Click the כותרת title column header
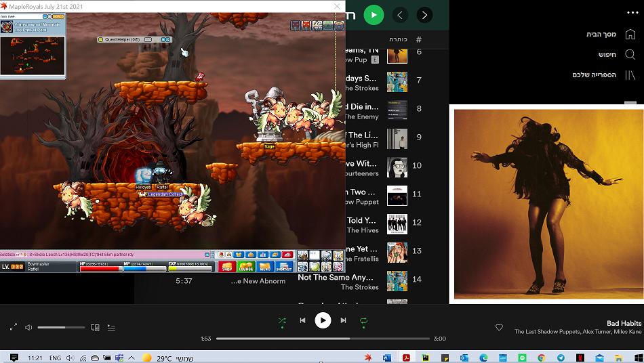 (x=398, y=39)
